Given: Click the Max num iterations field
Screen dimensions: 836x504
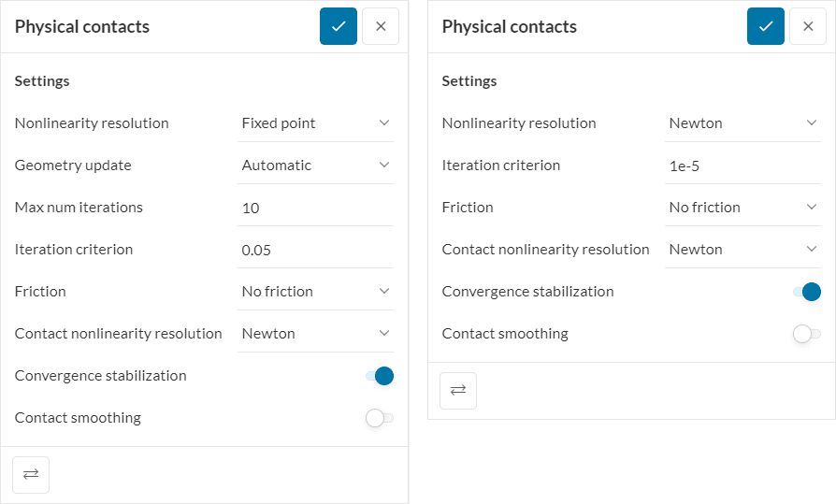Looking at the screenshot, I should pyautogui.click(x=315, y=208).
